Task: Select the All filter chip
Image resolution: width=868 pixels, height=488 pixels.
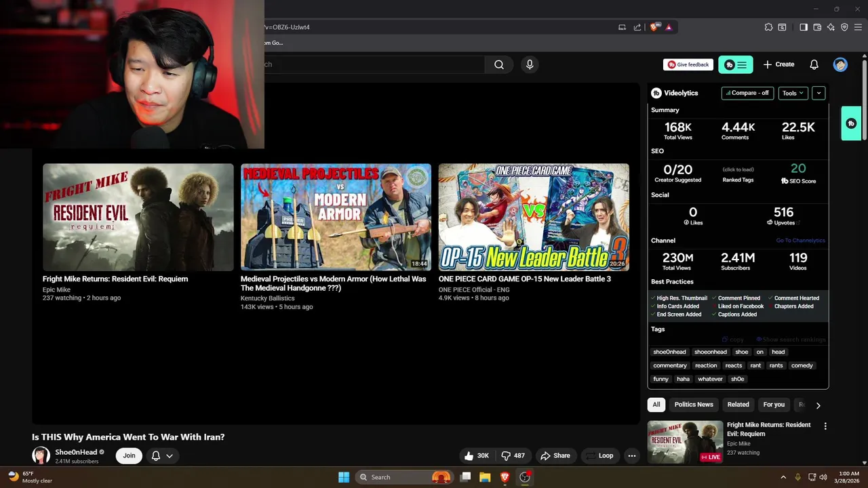Action: click(x=656, y=405)
